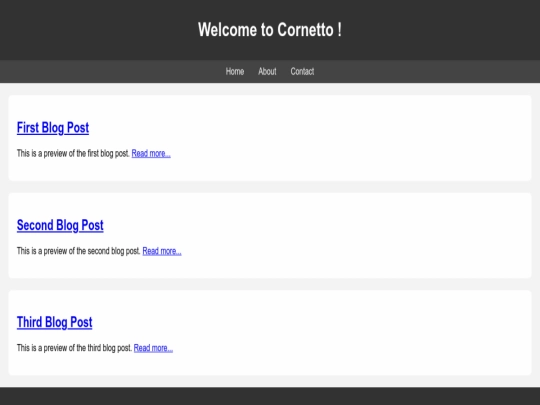
Task: Go to the About page
Action: click(x=267, y=71)
